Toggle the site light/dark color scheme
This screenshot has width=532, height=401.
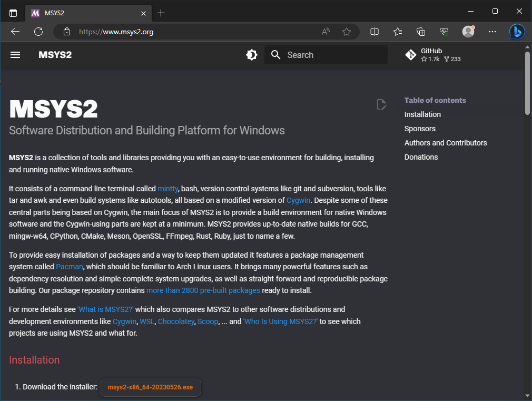tap(252, 55)
